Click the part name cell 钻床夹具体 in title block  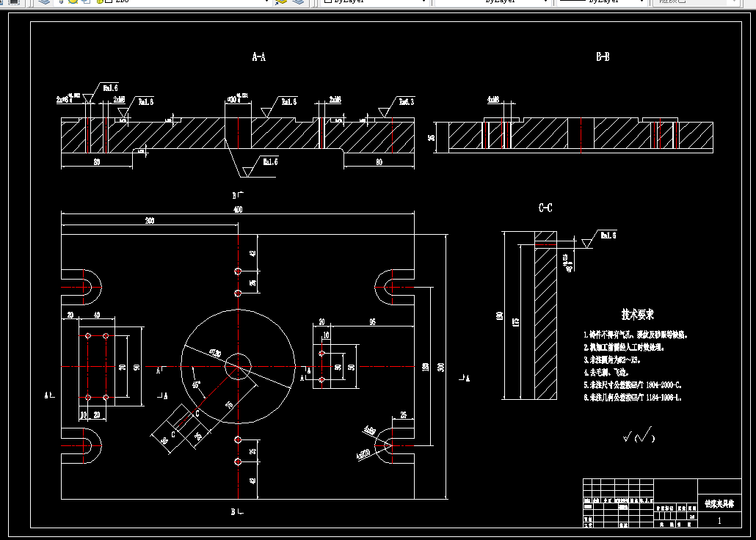pyautogui.click(x=719, y=504)
